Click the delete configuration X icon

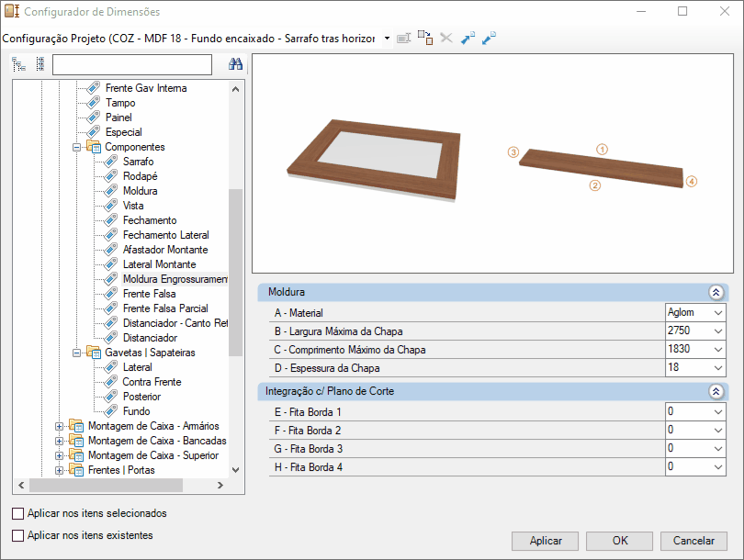(x=446, y=38)
